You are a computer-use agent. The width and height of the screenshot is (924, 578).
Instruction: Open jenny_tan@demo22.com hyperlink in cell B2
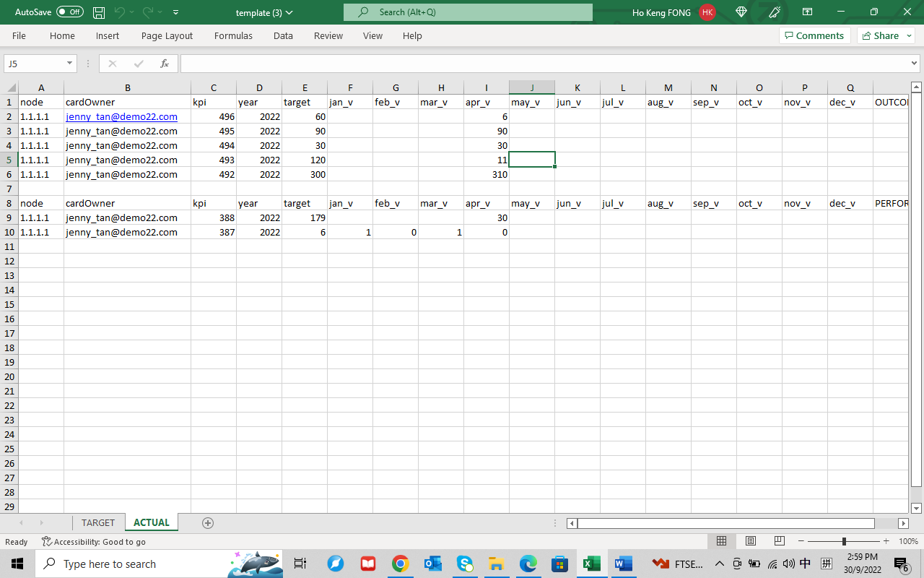[x=121, y=116]
